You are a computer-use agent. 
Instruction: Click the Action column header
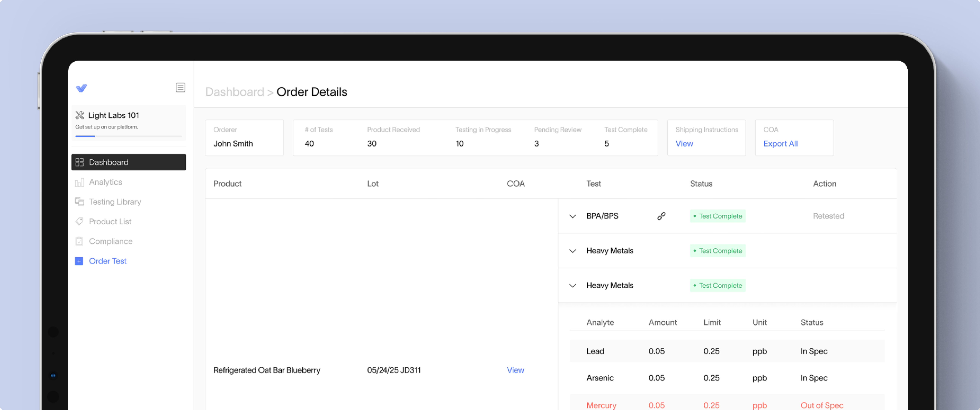(824, 184)
